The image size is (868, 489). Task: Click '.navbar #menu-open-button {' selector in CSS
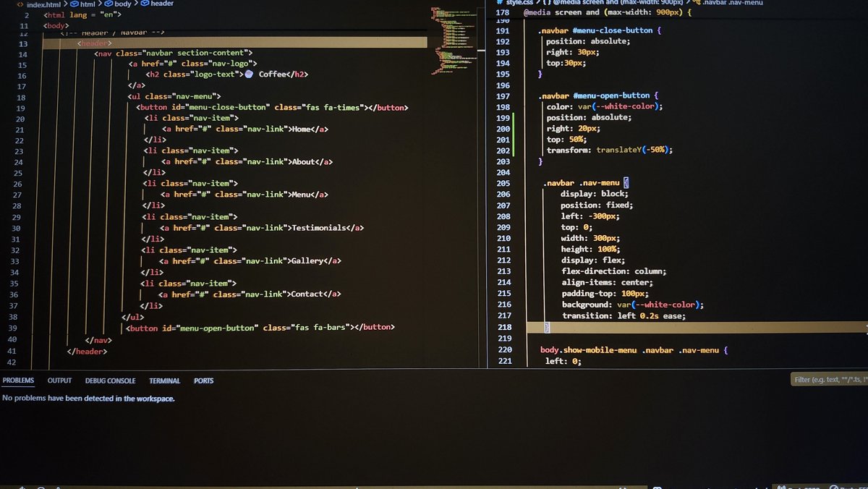598,95
